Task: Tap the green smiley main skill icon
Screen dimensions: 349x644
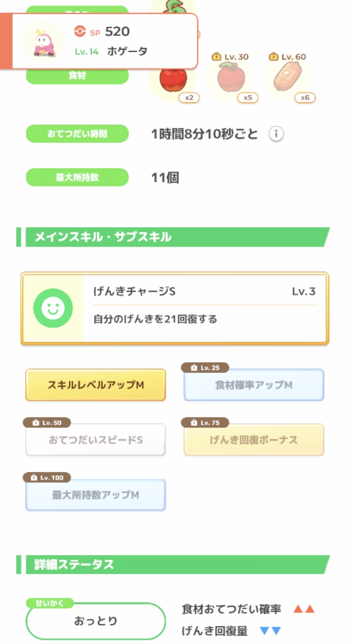Action: pyautogui.click(x=53, y=308)
